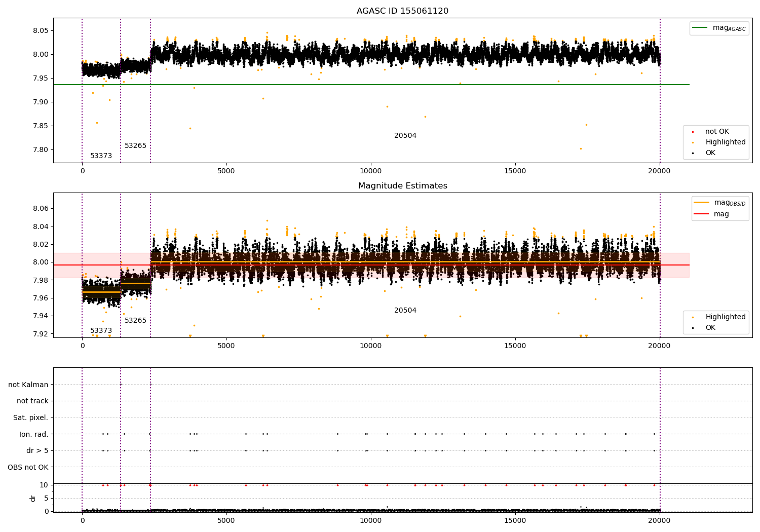Click the 'dr' y-axis label
This screenshot has width=760, height=532.
pyautogui.click(x=33, y=498)
